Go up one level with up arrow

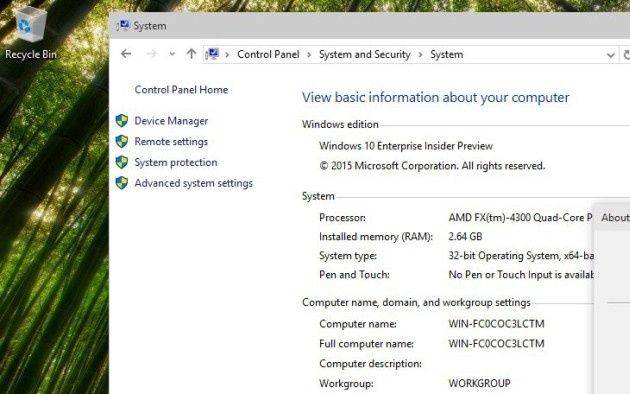[x=191, y=54]
